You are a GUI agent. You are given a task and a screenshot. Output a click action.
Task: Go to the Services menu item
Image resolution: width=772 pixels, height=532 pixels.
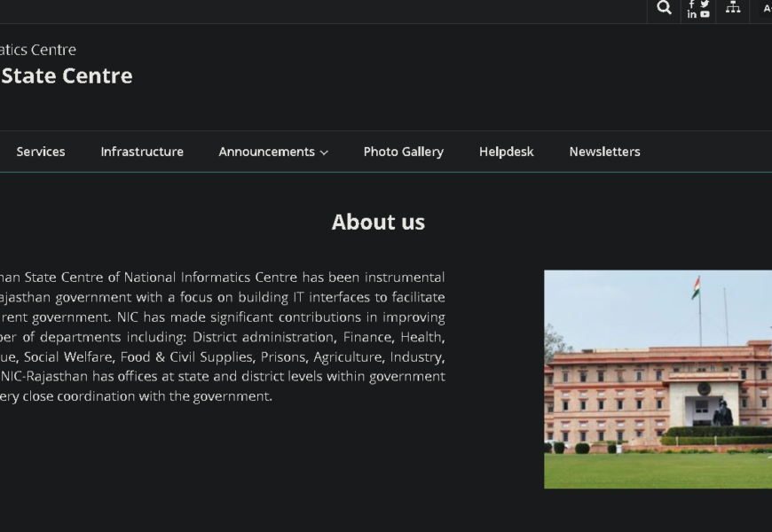(x=41, y=152)
